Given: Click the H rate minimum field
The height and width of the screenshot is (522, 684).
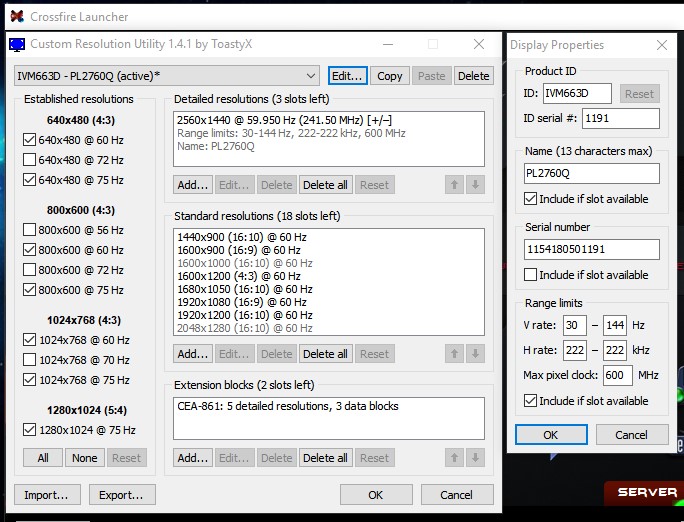Looking at the screenshot, I should [575, 350].
